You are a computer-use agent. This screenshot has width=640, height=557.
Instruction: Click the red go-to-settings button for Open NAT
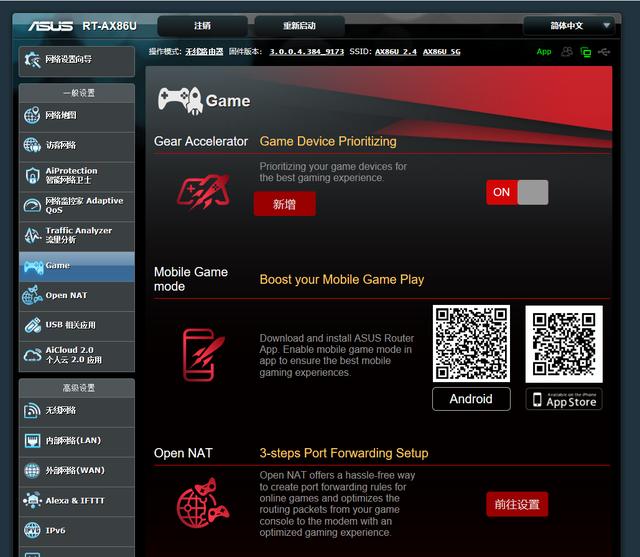coord(517,504)
